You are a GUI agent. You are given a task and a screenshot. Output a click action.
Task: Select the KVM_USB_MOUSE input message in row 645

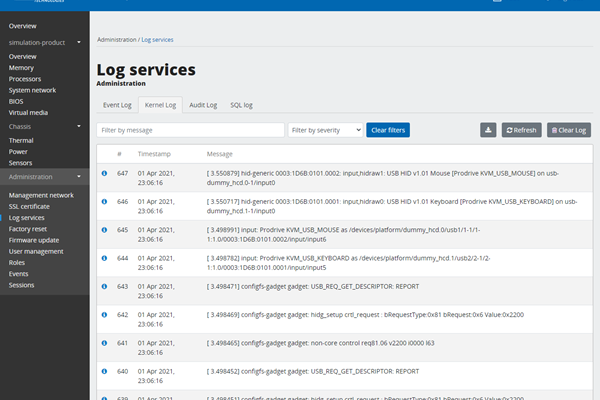(343, 235)
